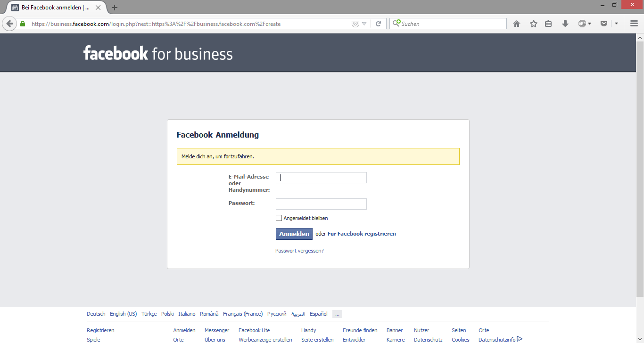Close the Bei Facebook anmelden tab
This screenshot has height=343, width=644.
[x=98, y=8]
